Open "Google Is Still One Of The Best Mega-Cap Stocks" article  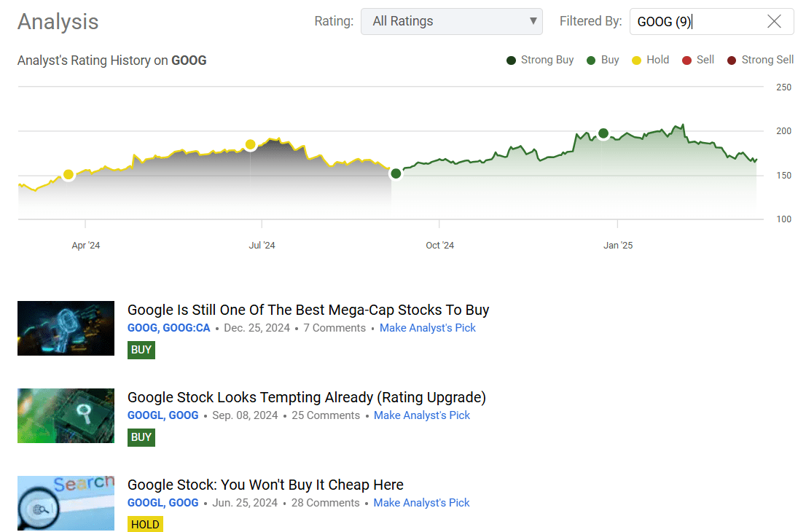click(x=308, y=310)
